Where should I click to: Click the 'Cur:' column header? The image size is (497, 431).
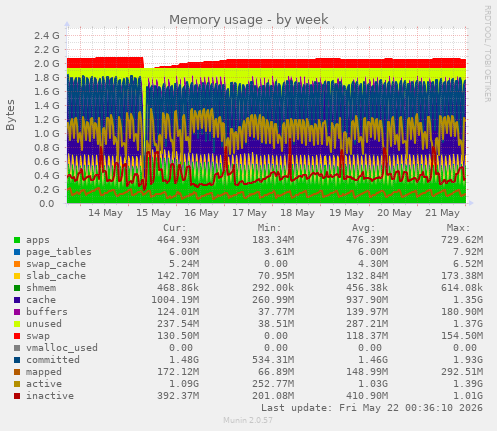[x=175, y=228]
